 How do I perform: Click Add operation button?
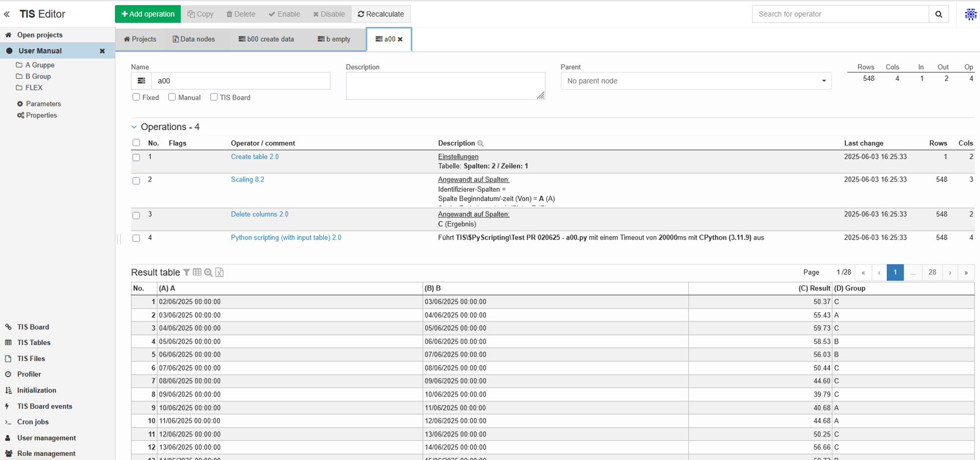[x=148, y=14]
